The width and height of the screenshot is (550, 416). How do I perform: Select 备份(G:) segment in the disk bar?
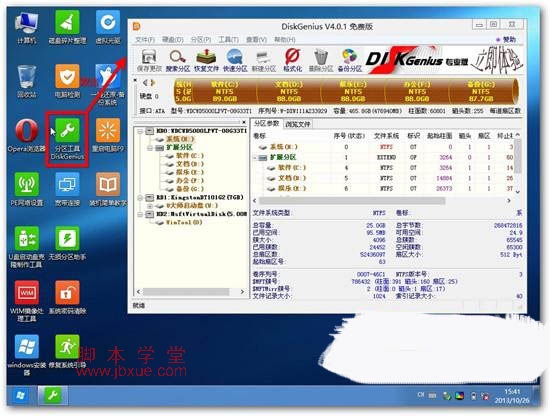point(481,92)
